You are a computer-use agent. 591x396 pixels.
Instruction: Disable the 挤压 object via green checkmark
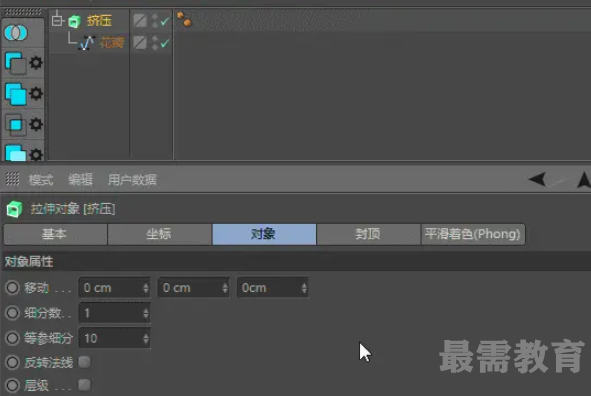click(165, 21)
